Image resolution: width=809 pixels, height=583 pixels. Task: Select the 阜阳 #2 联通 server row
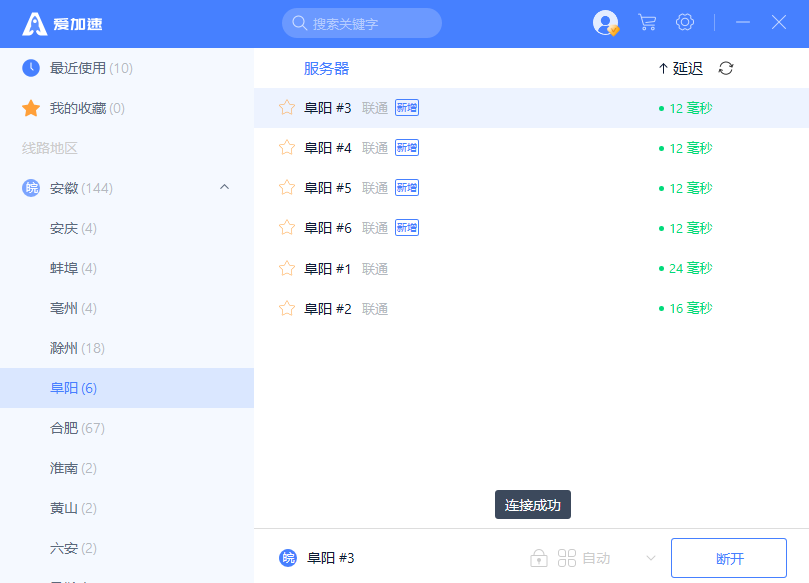pos(531,309)
